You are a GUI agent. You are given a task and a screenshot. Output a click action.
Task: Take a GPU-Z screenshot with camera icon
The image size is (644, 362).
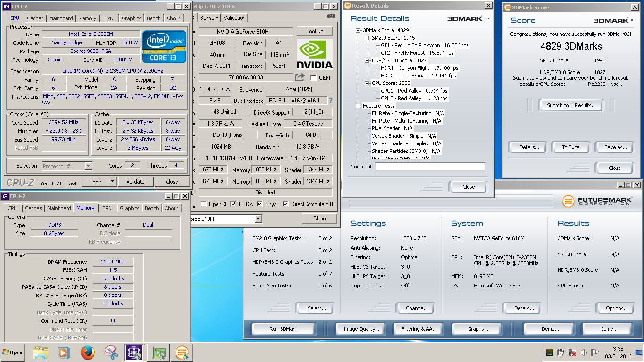coord(331,16)
